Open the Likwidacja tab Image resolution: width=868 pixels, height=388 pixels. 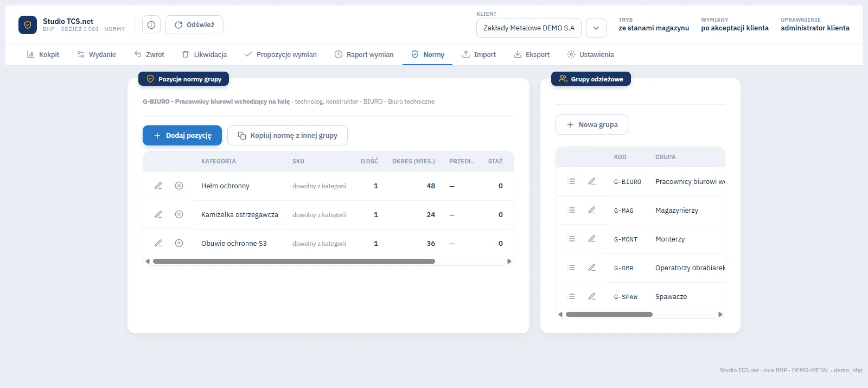(204, 54)
